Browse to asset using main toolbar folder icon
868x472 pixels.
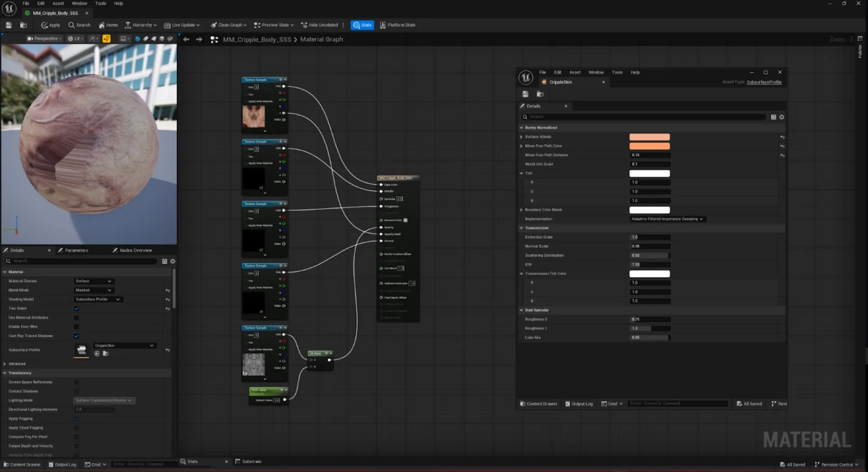(23, 25)
